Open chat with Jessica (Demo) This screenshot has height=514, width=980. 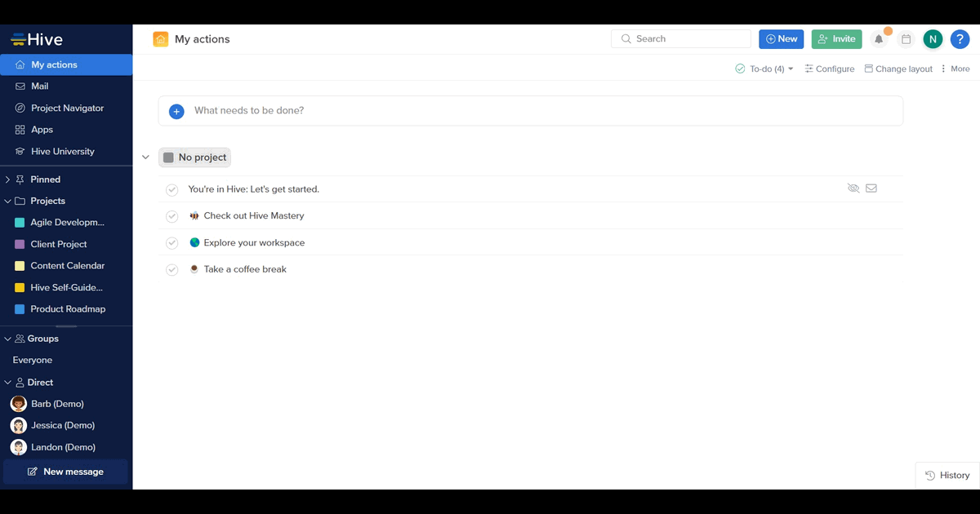63,425
